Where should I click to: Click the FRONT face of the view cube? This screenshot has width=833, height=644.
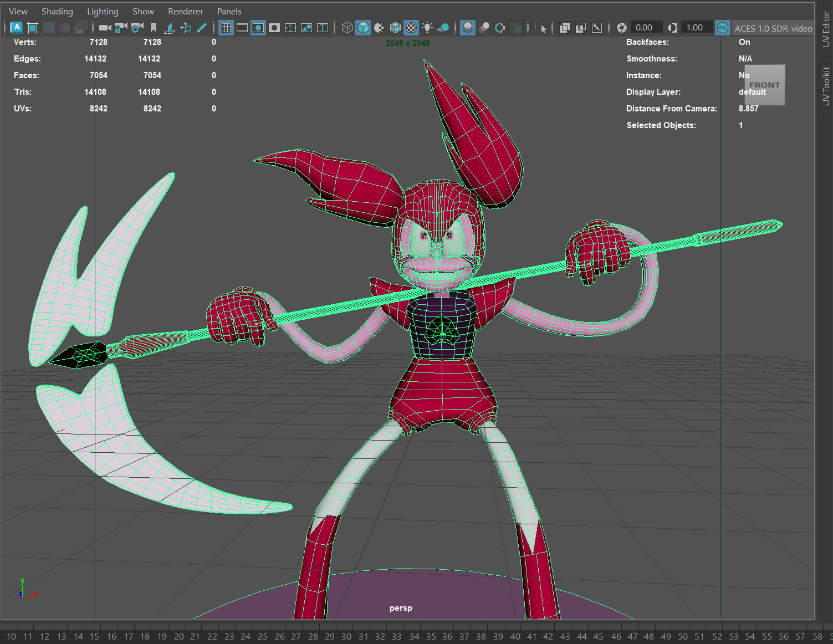click(x=764, y=85)
